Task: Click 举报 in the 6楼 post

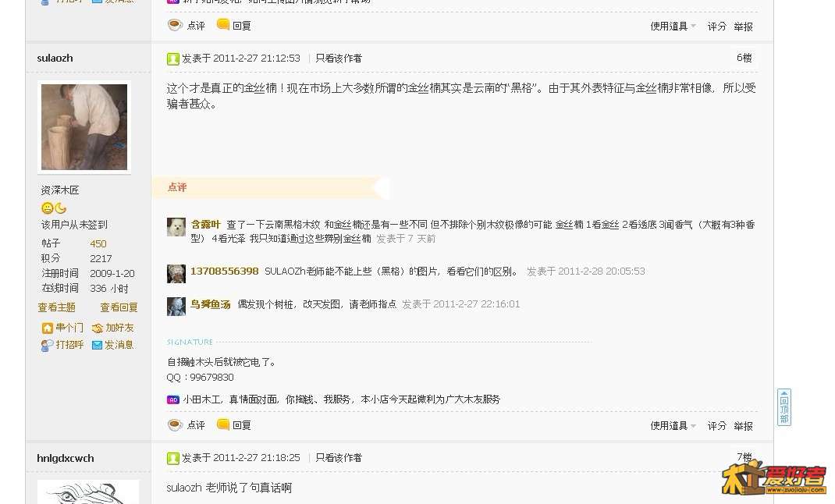Action: pyautogui.click(x=743, y=426)
